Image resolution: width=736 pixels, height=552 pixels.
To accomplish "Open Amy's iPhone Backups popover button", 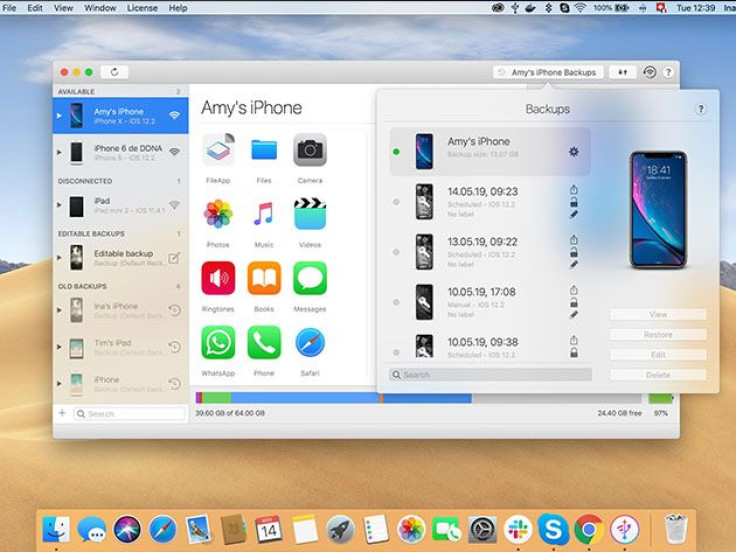I will coord(548,72).
